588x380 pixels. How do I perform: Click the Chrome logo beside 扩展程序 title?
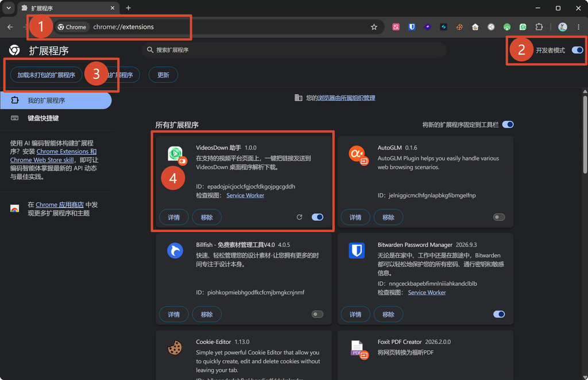14,50
